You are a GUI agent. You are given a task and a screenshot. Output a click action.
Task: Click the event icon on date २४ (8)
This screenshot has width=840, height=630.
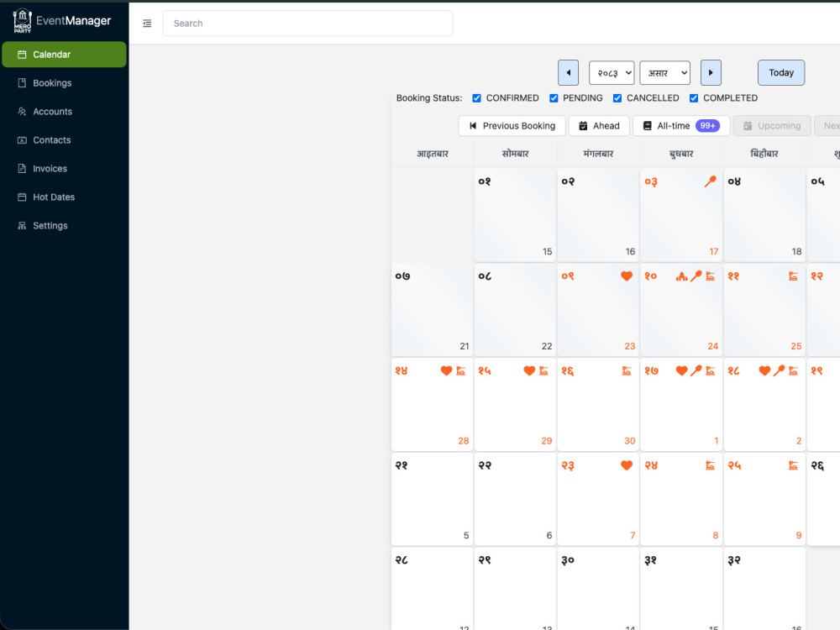pyautogui.click(x=711, y=465)
